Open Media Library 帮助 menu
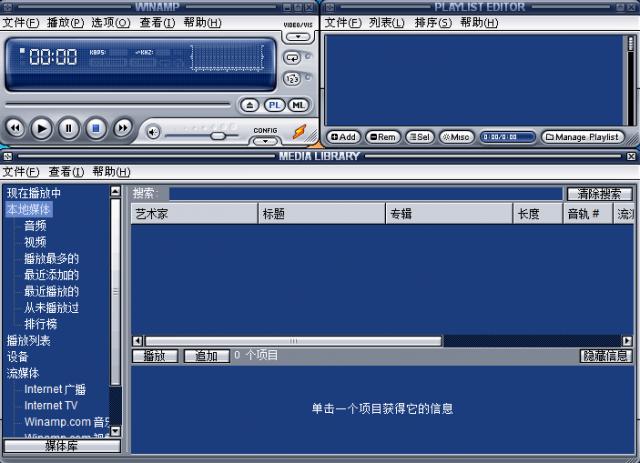 111,172
